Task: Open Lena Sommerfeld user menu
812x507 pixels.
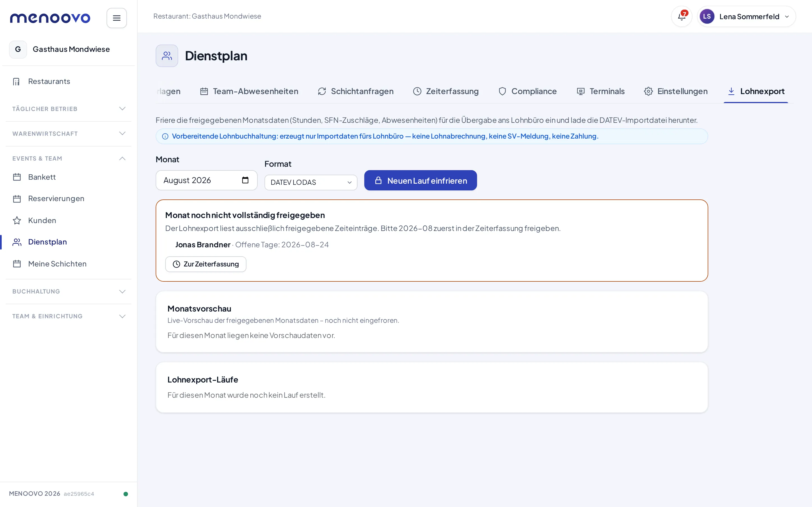Action: coord(746,16)
